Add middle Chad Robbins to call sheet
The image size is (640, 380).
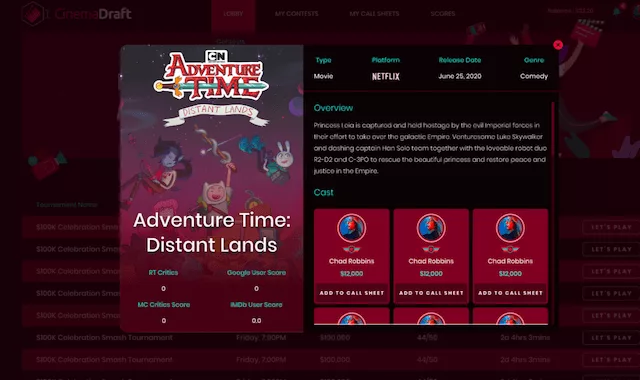[x=431, y=293]
